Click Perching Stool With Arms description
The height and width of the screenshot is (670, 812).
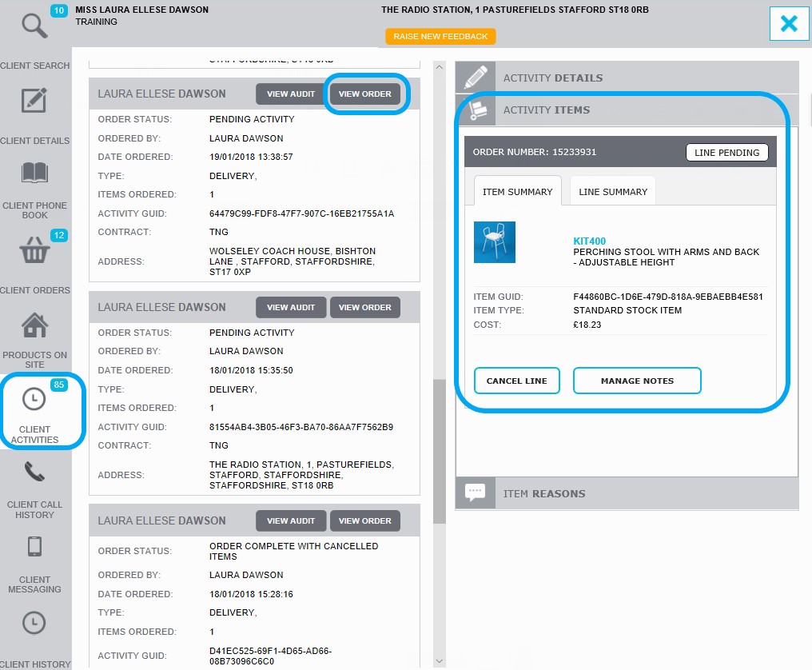(667, 257)
